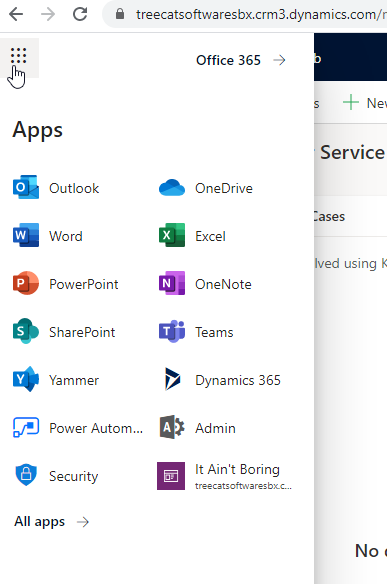Screen dimensions: 387x584
Task: Open the SharePoint app icon
Action: (26, 331)
